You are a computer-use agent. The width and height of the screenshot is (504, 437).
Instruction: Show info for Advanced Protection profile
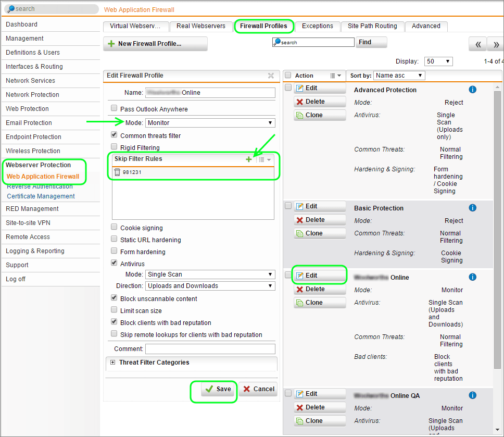[x=473, y=90]
